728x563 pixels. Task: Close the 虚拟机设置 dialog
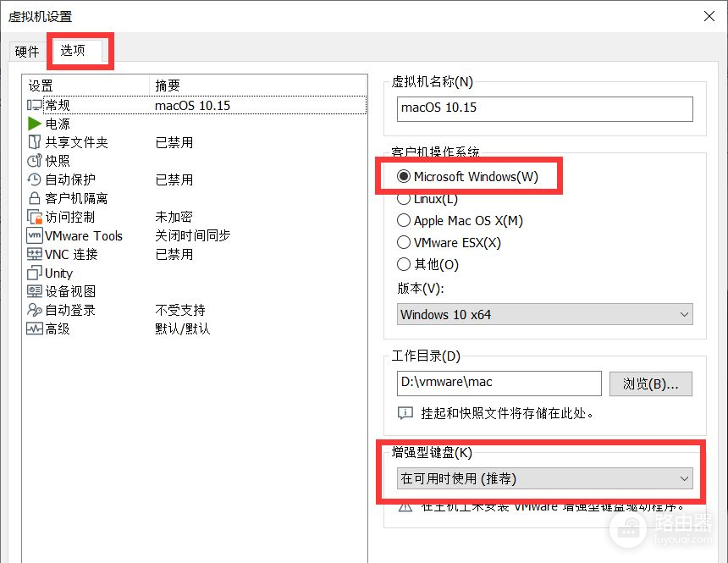click(709, 16)
